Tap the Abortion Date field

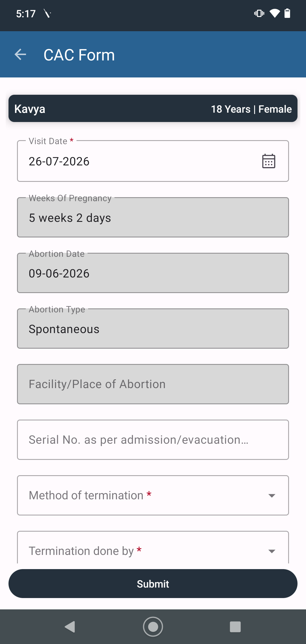coord(153,273)
